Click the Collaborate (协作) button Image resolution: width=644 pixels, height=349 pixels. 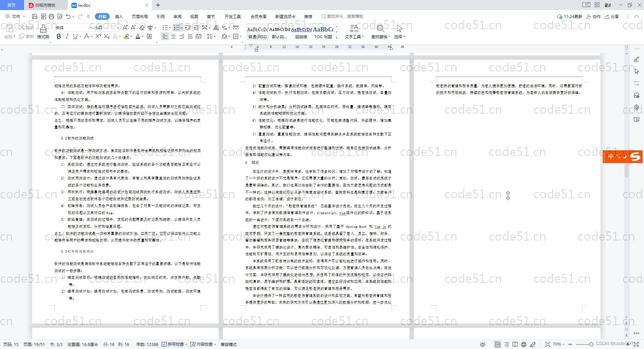[593, 16]
